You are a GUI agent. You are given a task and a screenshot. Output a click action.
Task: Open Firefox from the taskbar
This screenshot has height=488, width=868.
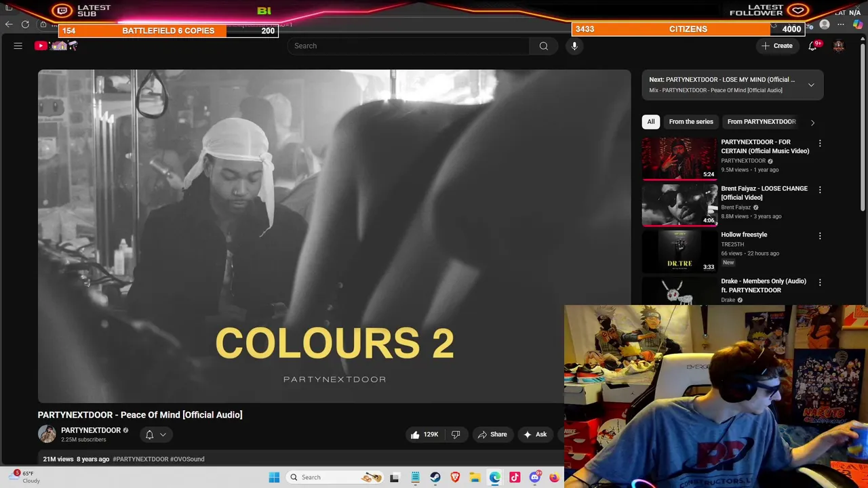click(554, 477)
